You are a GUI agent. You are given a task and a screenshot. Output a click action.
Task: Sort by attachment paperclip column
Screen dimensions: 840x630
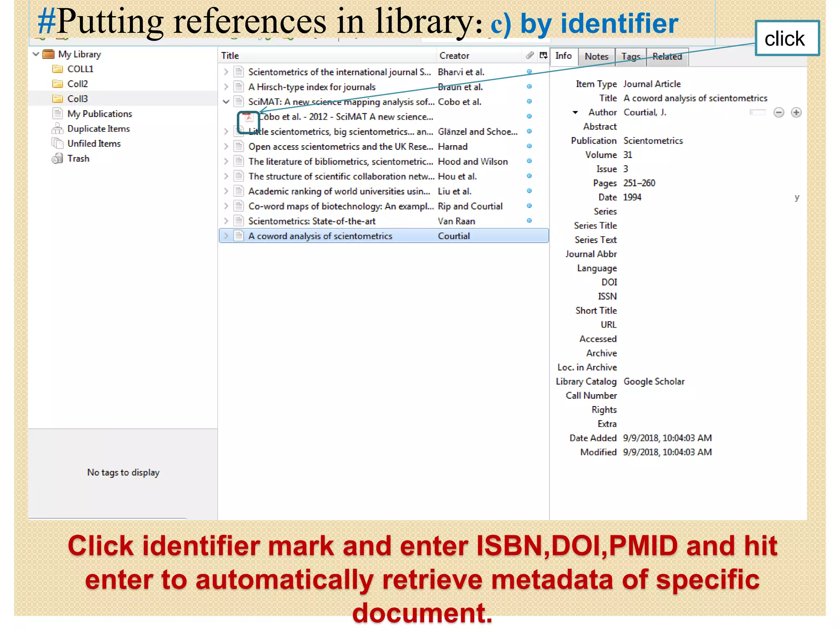[x=530, y=55]
